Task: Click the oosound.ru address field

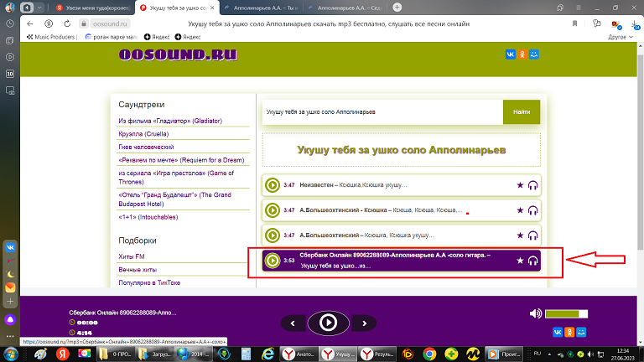Action: [110, 23]
